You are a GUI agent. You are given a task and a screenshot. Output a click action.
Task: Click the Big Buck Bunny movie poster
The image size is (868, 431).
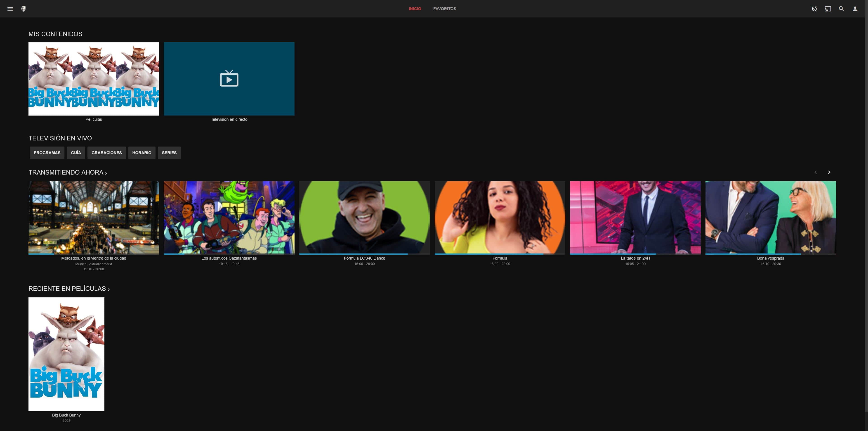click(x=66, y=354)
